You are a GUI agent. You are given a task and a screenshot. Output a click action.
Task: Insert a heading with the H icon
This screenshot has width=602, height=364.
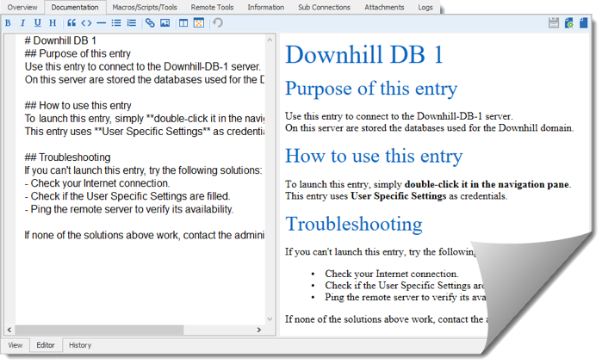(x=53, y=23)
